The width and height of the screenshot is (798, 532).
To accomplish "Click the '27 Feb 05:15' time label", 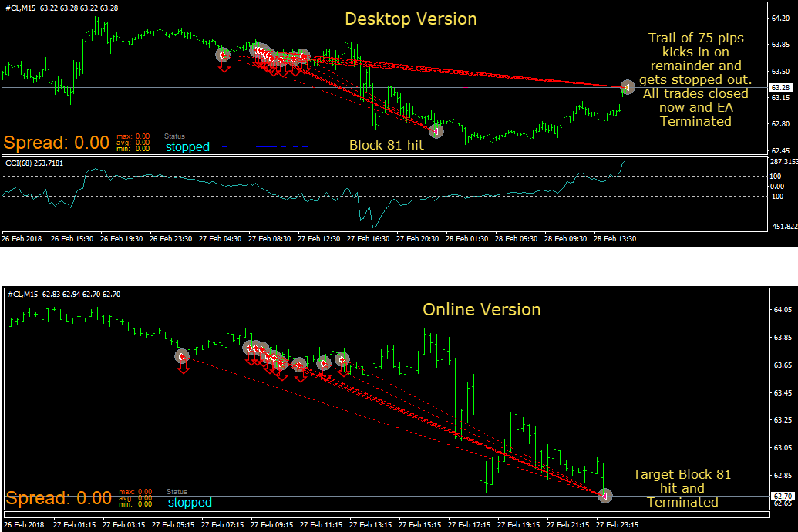I will [x=173, y=525].
